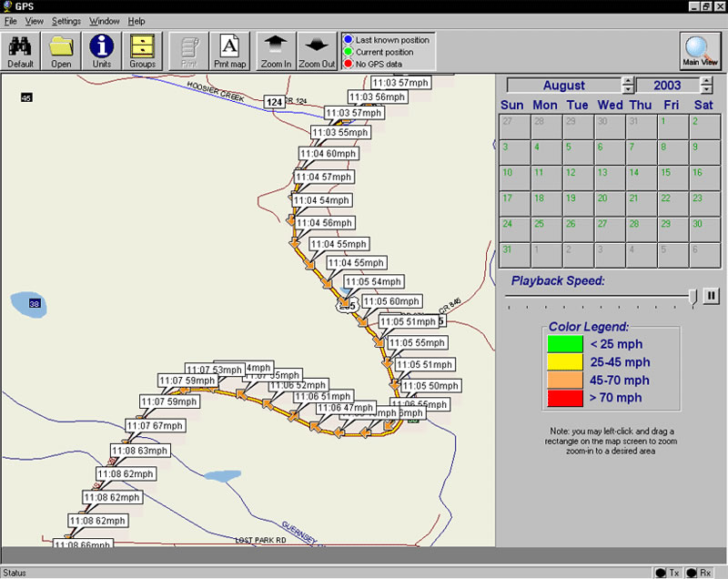728x579 pixels.
Task: Click the red >70 mph legend swatch
Action: (564, 397)
